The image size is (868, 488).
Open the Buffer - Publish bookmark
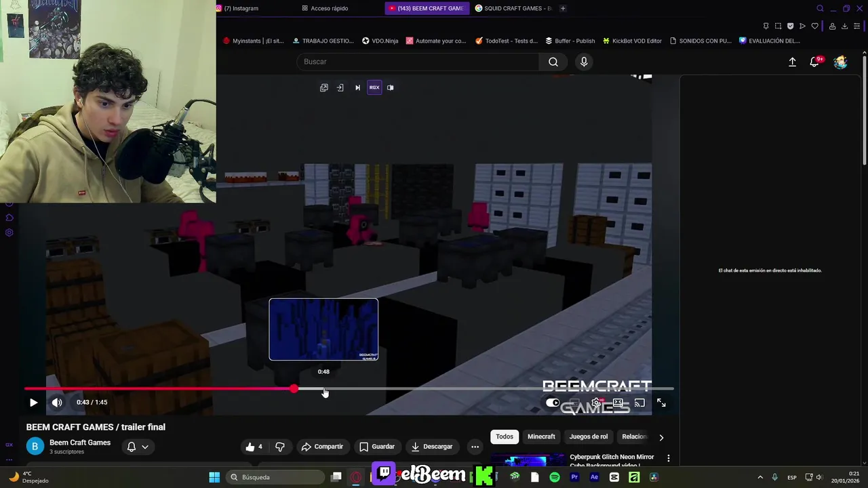click(x=570, y=41)
